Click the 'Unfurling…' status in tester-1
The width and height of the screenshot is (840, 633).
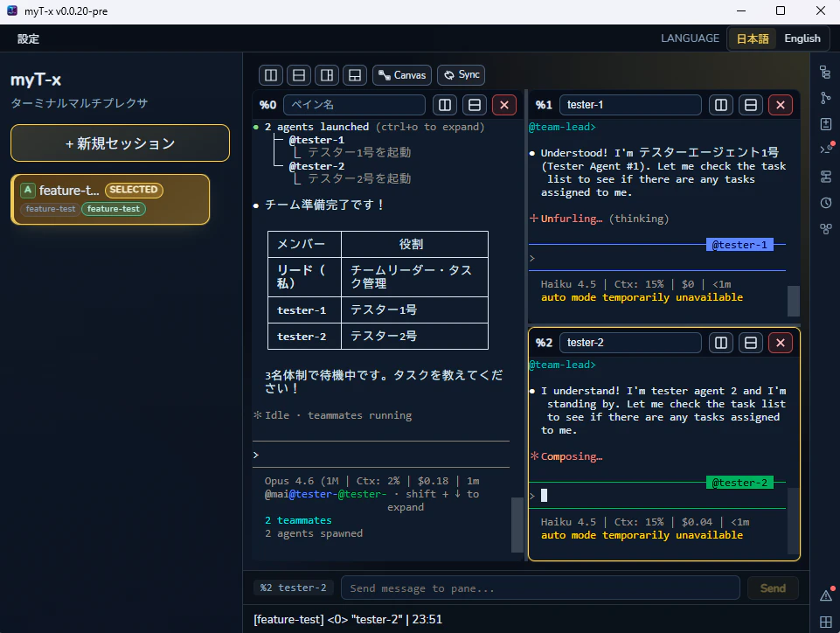point(571,219)
